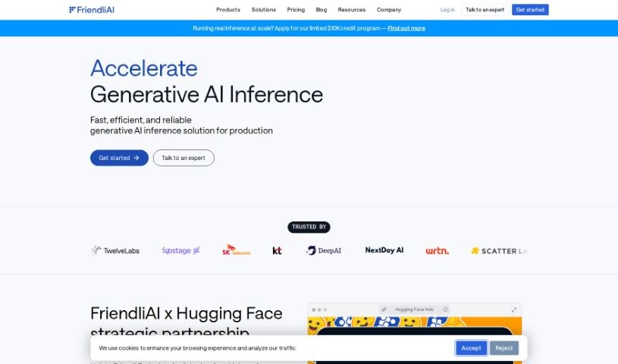This screenshot has width=618, height=364.
Task: Click the expand icon in Hugging Face mockup
Action: coord(514,310)
